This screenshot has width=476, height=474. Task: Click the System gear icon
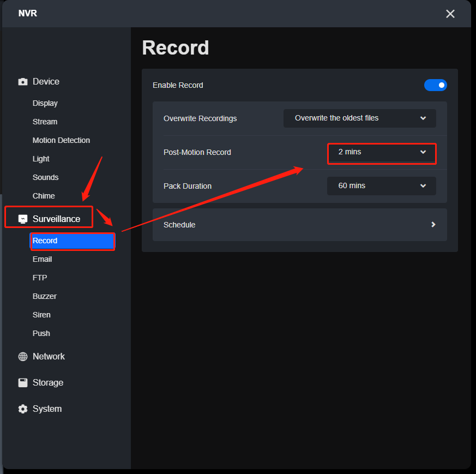coord(22,409)
